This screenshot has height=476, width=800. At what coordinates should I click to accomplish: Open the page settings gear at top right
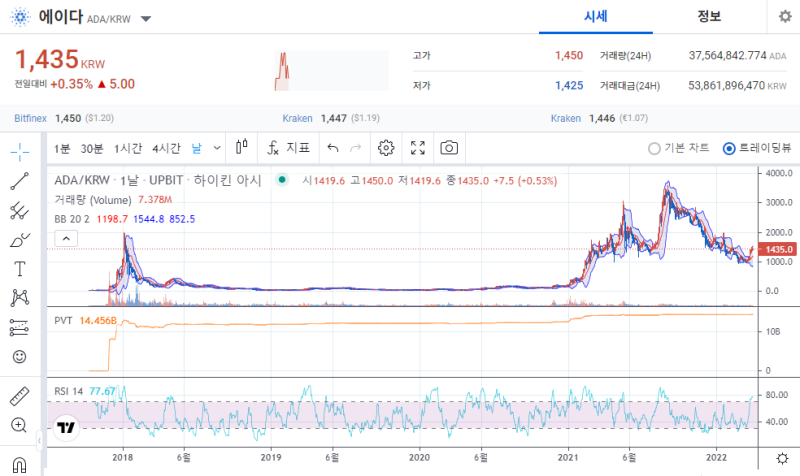pyautogui.click(x=785, y=17)
